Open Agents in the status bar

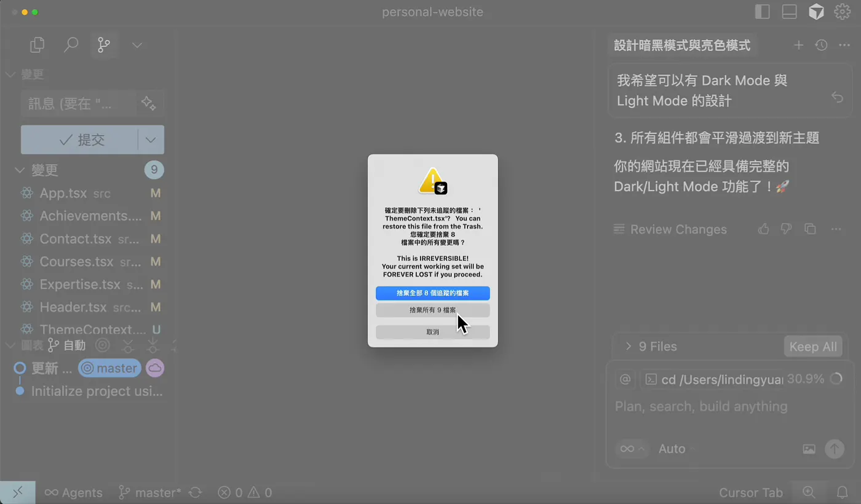click(73, 492)
